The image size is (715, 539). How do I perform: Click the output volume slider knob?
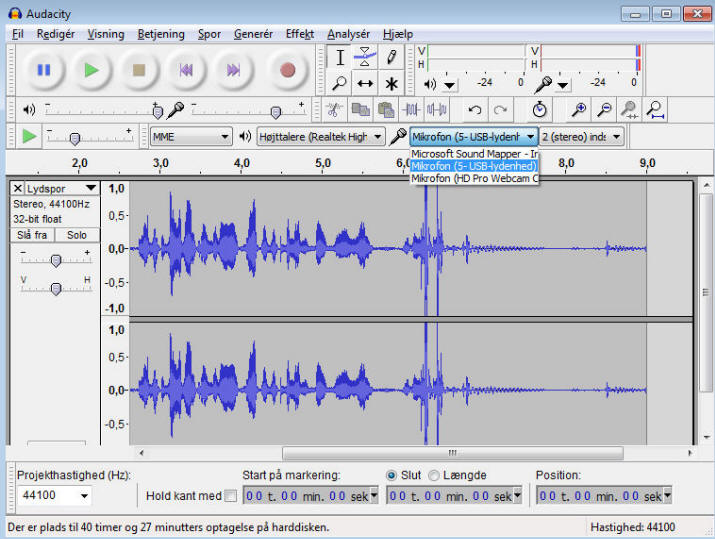[x=157, y=111]
